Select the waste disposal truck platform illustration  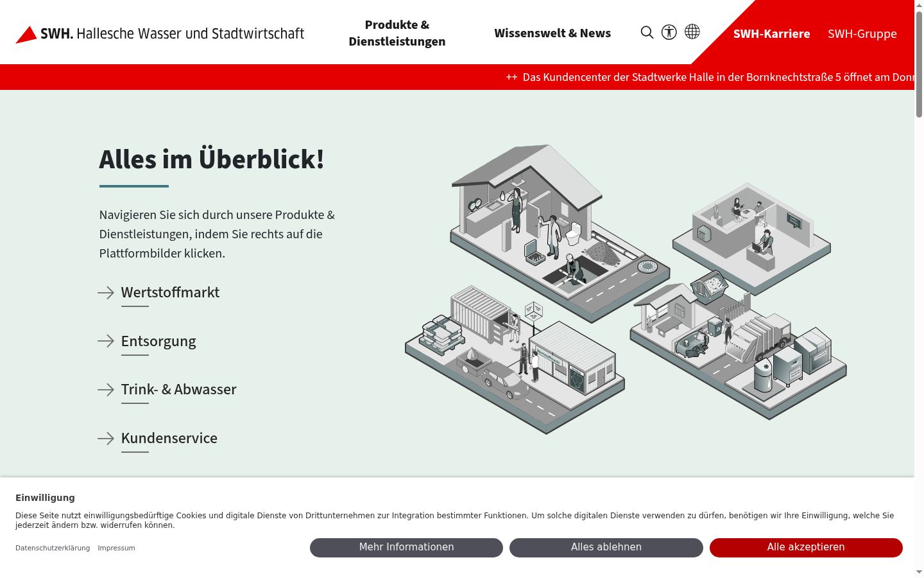(x=738, y=347)
